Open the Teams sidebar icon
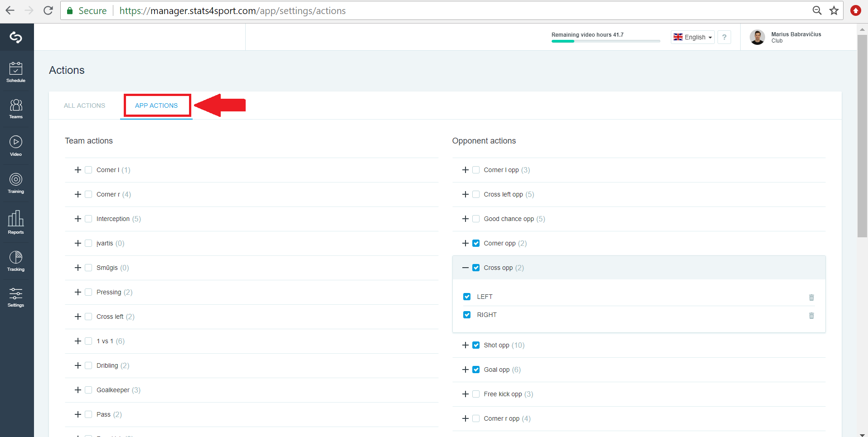The width and height of the screenshot is (868, 437). tap(16, 109)
